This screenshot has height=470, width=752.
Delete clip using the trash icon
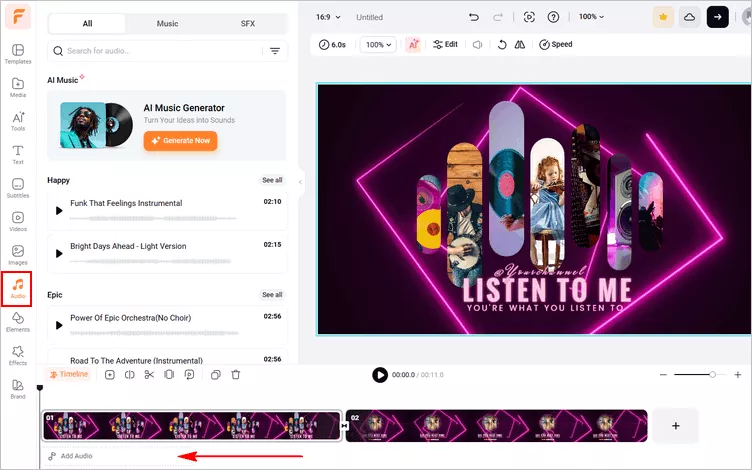point(236,375)
